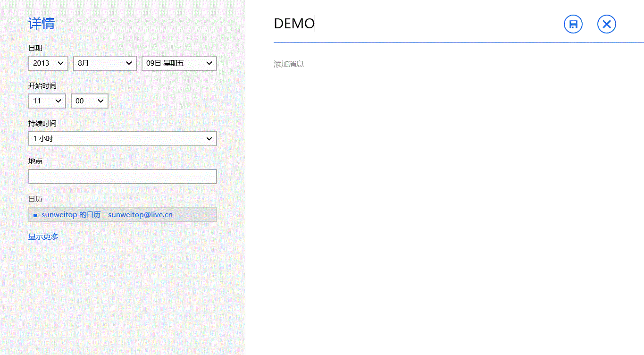Open the start hour dropdown showing 11
Viewport: 644px width, 355px height.
coord(47,101)
